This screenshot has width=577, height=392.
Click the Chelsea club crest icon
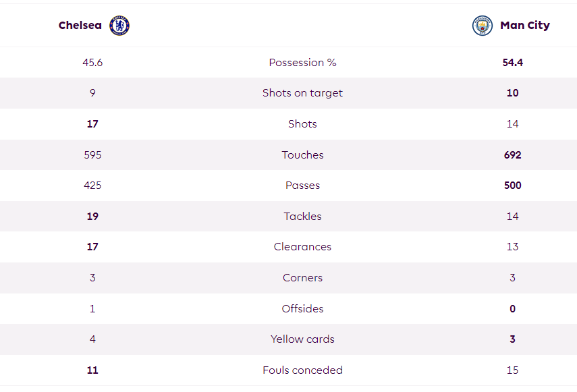tap(119, 26)
